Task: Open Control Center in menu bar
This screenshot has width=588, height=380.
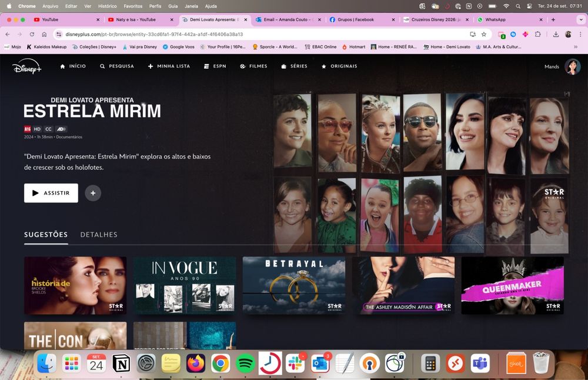Action: click(529, 6)
